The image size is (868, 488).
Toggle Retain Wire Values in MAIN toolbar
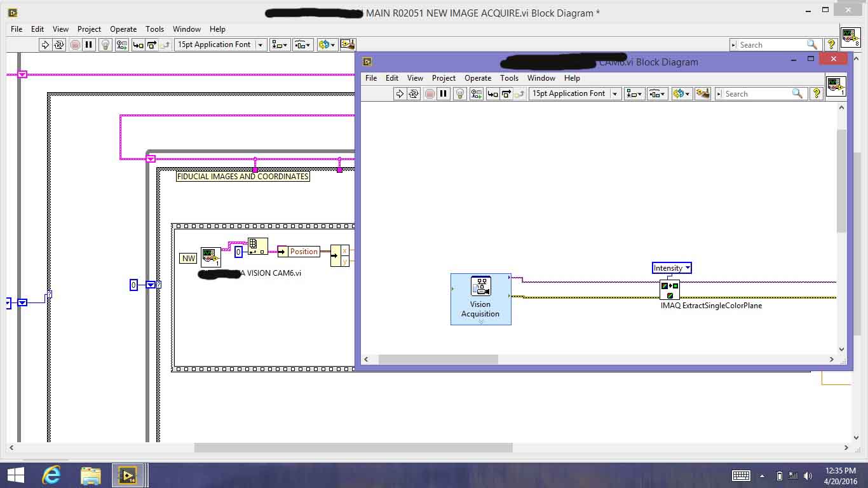[x=121, y=44]
